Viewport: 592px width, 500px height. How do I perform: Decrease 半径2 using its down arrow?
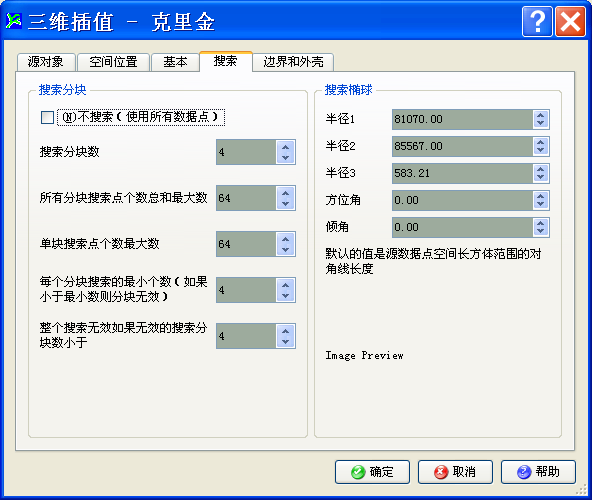pyautogui.click(x=541, y=151)
